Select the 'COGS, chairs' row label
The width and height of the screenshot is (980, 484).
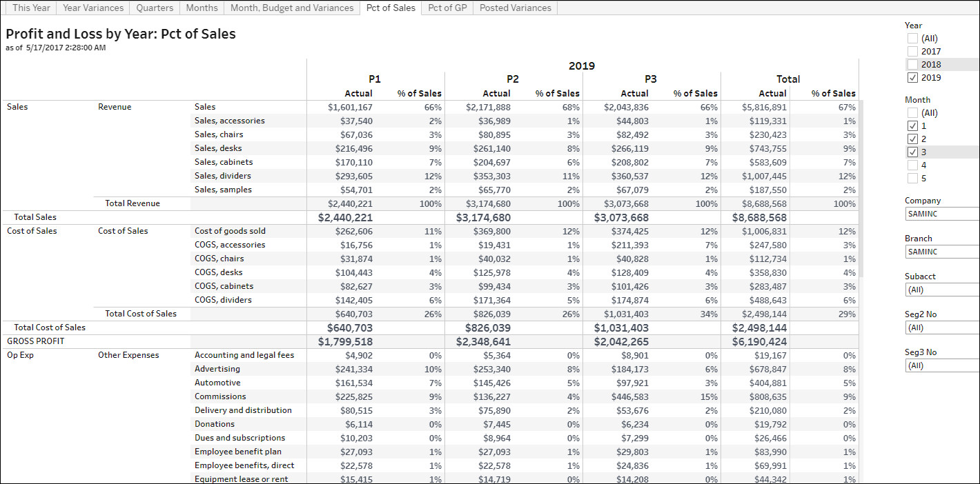[219, 259]
